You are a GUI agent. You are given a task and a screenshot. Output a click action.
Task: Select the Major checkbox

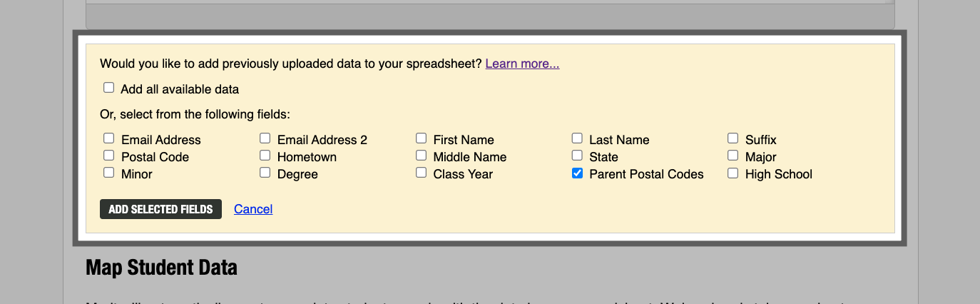pos(733,156)
